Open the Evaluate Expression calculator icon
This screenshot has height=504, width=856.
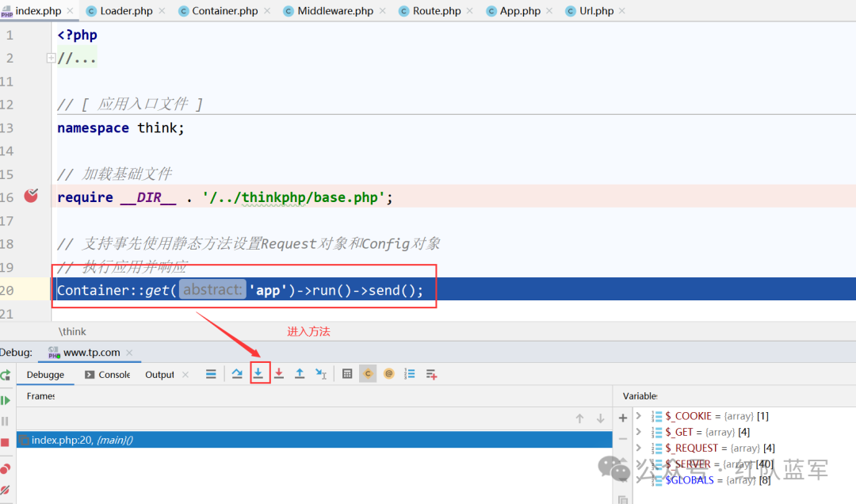coord(347,374)
